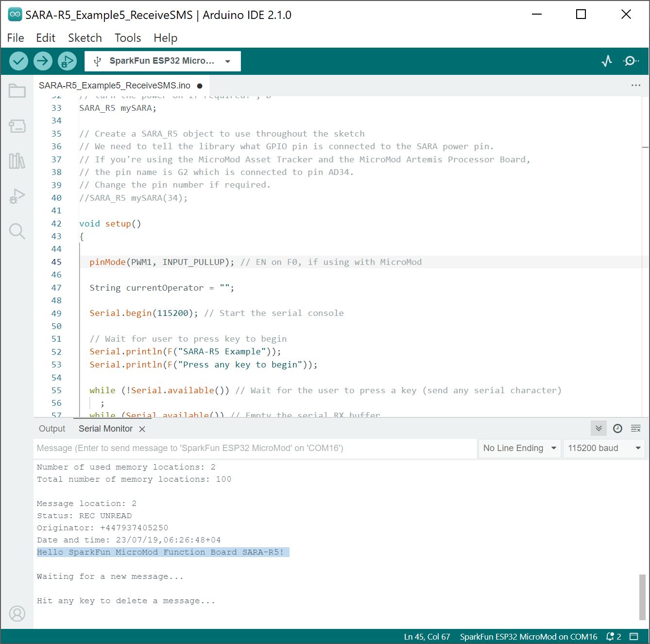Click line number 45 in the gutter
650x644 pixels.
56,262
